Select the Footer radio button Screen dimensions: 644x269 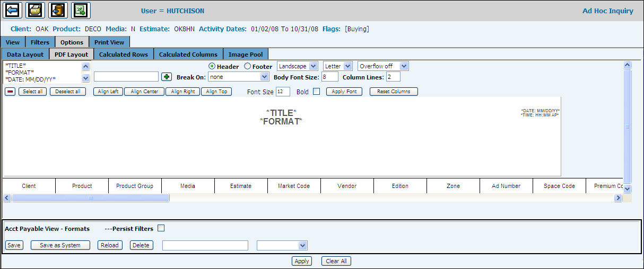pyautogui.click(x=247, y=66)
